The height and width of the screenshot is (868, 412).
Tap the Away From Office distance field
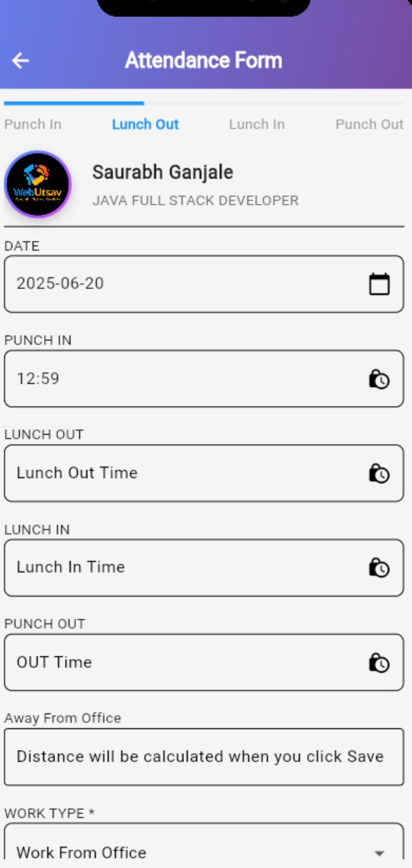[x=203, y=757]
